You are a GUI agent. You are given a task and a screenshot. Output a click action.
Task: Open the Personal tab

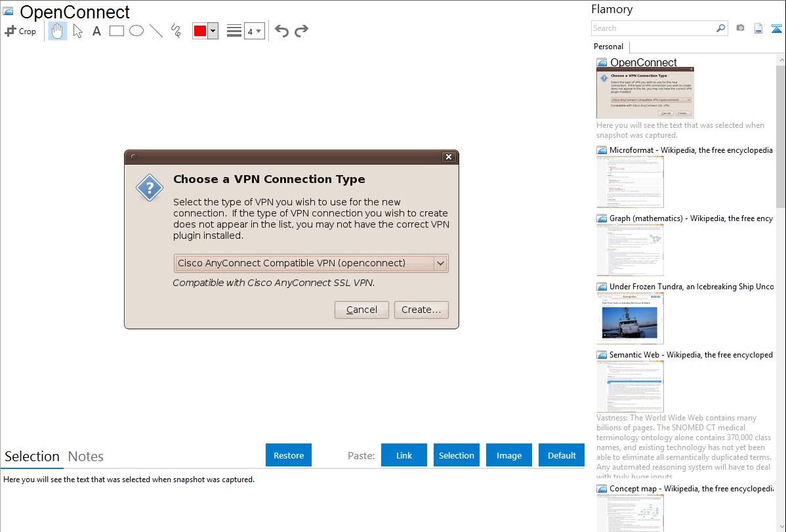(609, 47)
